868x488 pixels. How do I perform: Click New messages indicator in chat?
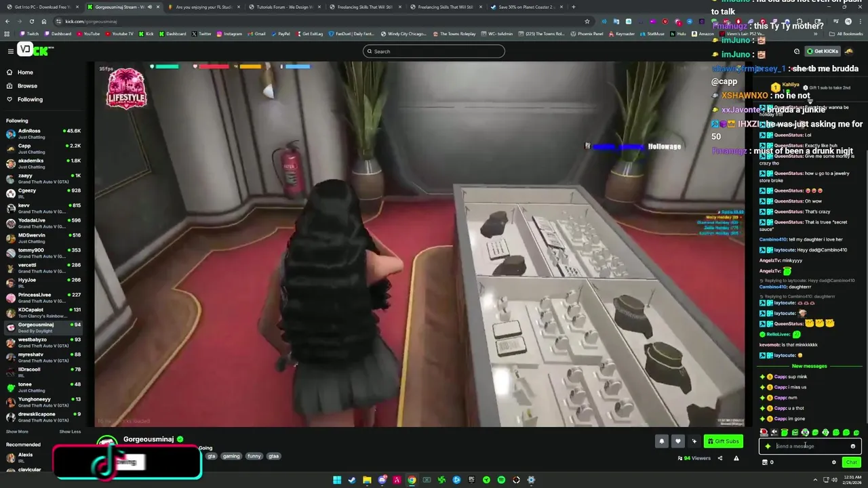point(810,366)
